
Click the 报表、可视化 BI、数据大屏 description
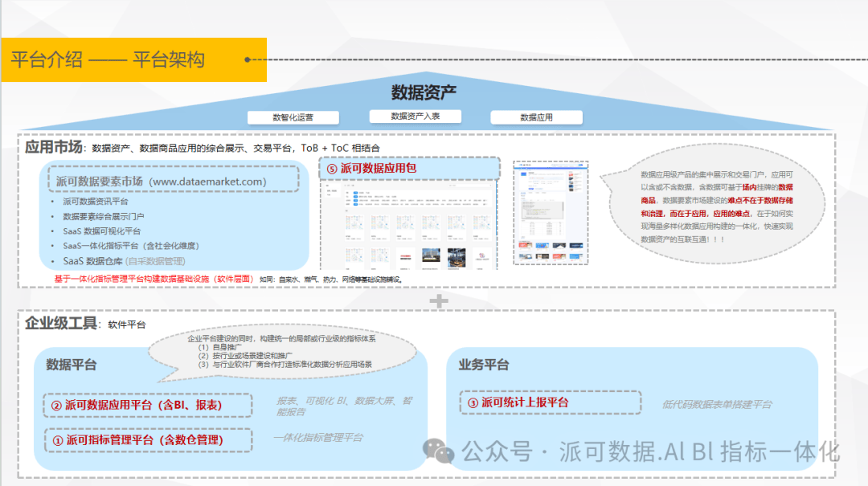344,406
